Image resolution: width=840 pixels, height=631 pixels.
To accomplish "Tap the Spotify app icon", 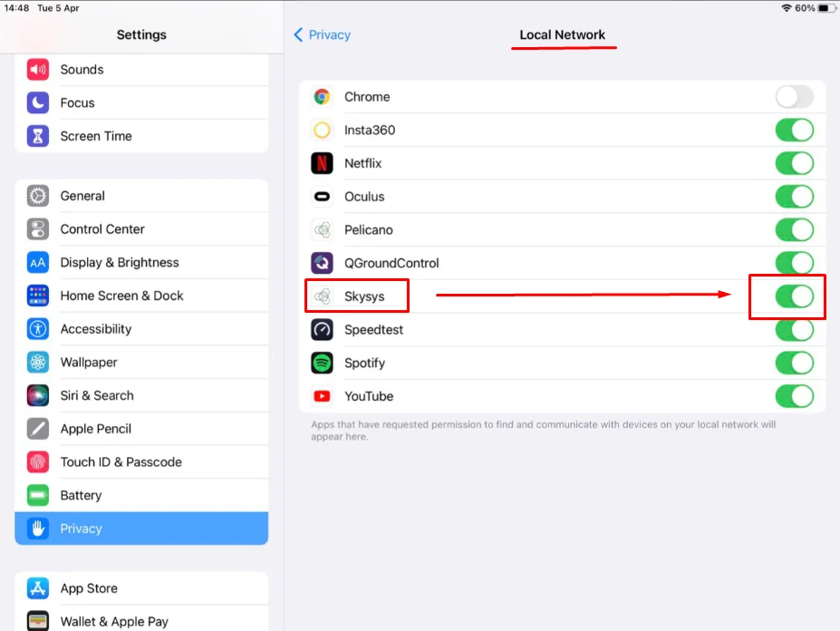I will (x=322, y=363).
